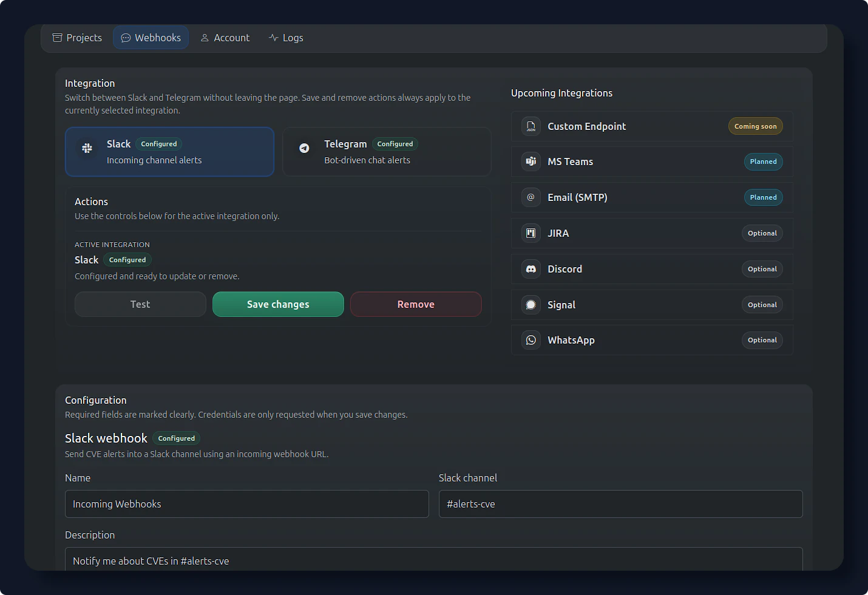Switch to the Webhooks tab
Screen dimensions: 868x595
tap(151, 38)
